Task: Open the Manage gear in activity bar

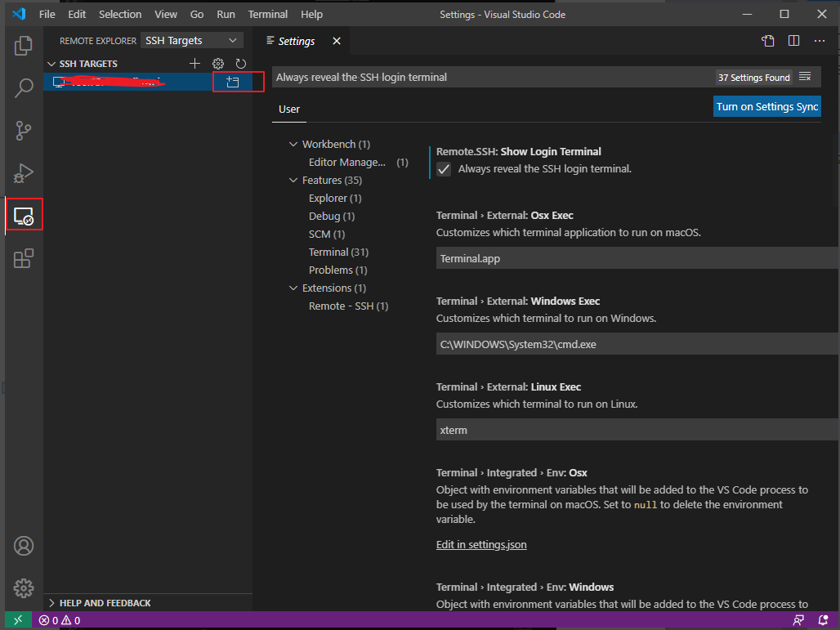Action: click(x=24, y=588)
